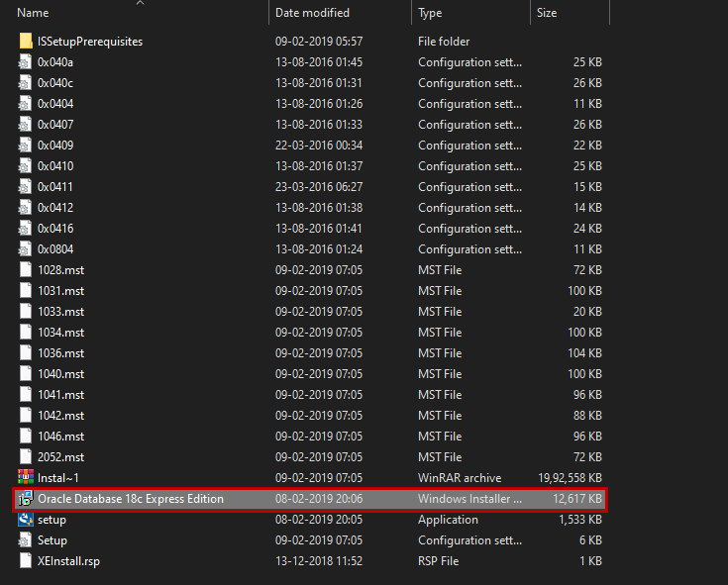This screenshot has width=728, height=585.
Task: Toggle sort direction arrow above Name
Action: pos(140,3)
